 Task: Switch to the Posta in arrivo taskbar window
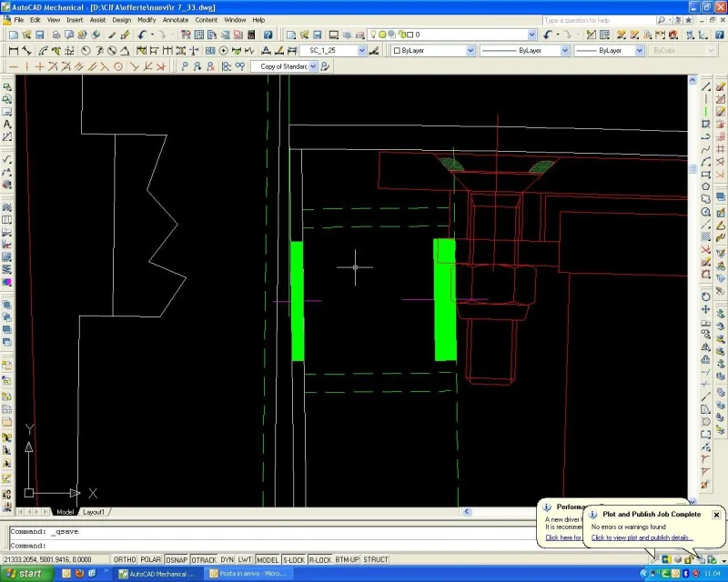248,574
